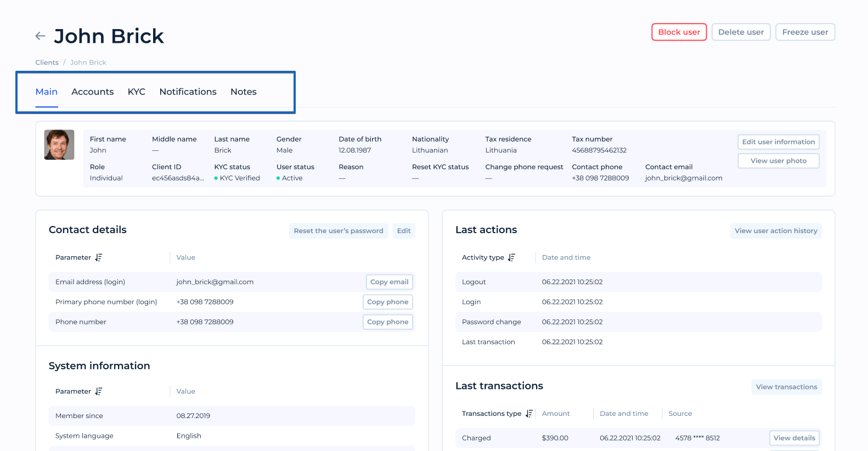Click John Brick's profile photo

click(59, 145)
